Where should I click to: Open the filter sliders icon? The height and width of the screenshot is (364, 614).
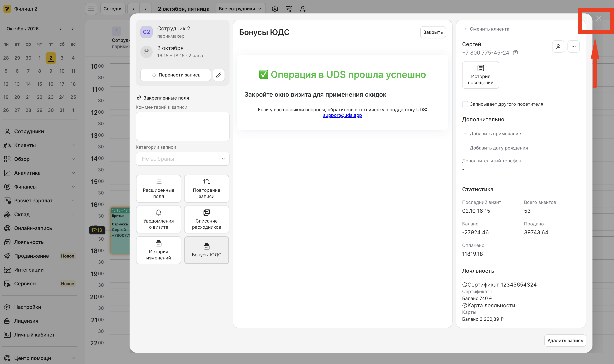pyautogui.click(x=289, y=9)
